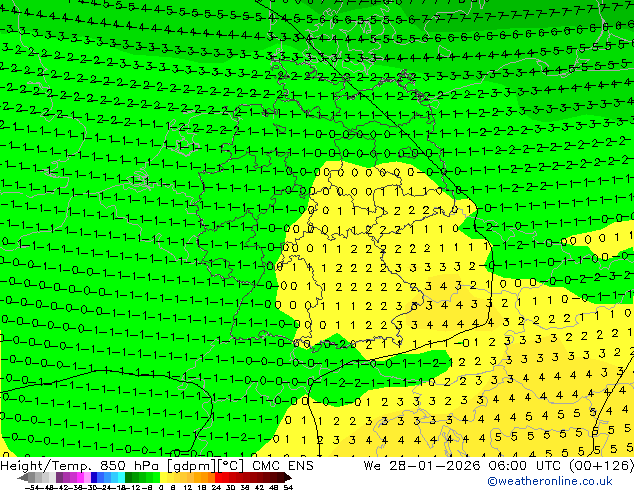Click the 'Height/Temp.' title text
The height and width of the screenshot is (490, 634).
pyautogui.click(x=45, y=466)
